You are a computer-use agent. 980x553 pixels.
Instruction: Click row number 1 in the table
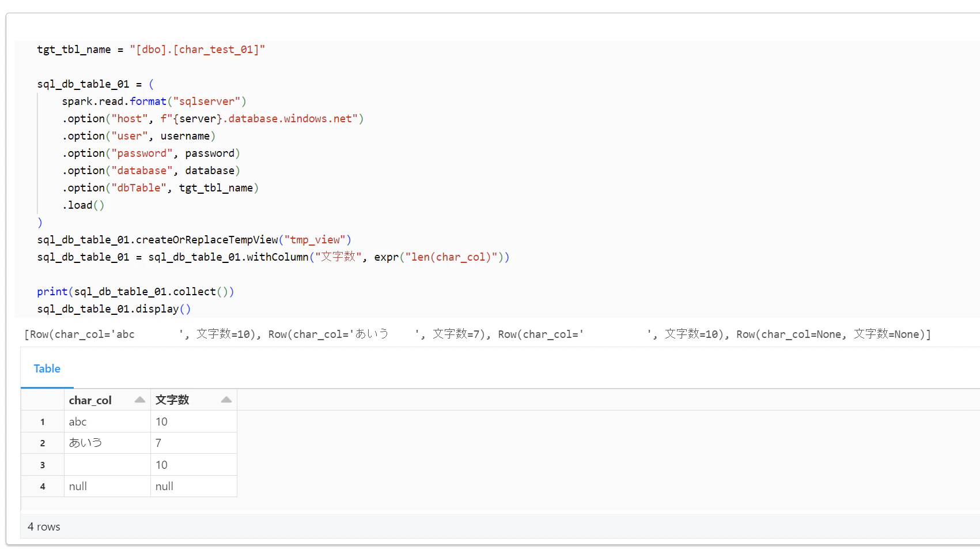pyautogui.click(x=43, y=422)
